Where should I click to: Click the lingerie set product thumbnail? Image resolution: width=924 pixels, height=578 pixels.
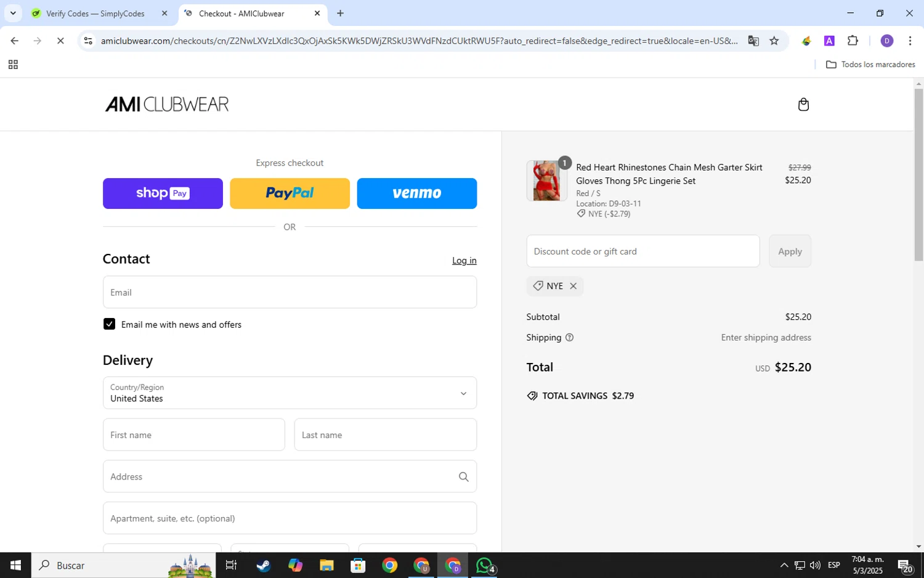point(546,181)
